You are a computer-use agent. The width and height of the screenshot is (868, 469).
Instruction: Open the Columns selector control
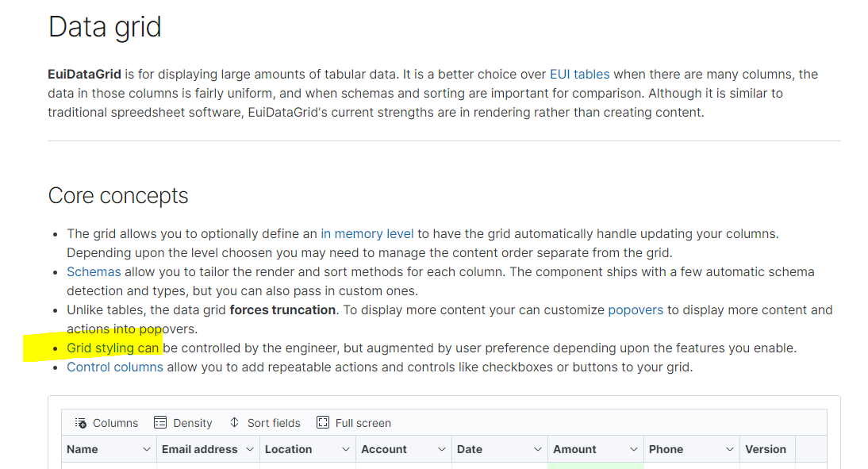pyautogui.click(x=106, y=422)
